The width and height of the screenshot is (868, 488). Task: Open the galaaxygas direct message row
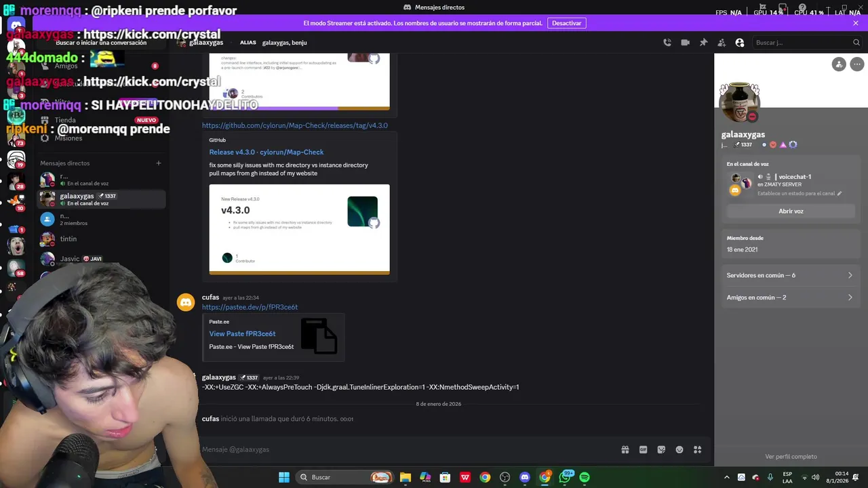pos(102,199)
